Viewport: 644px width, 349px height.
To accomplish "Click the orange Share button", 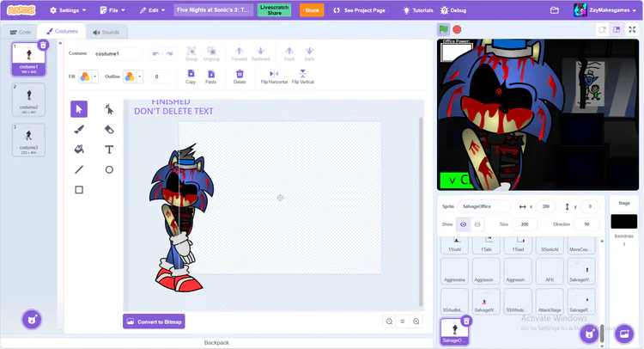I will click(x=312, y=10).
